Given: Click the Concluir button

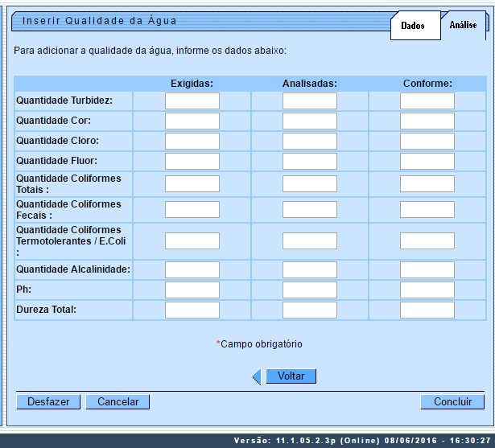Looking at the screenshot, I should [452, 402].
